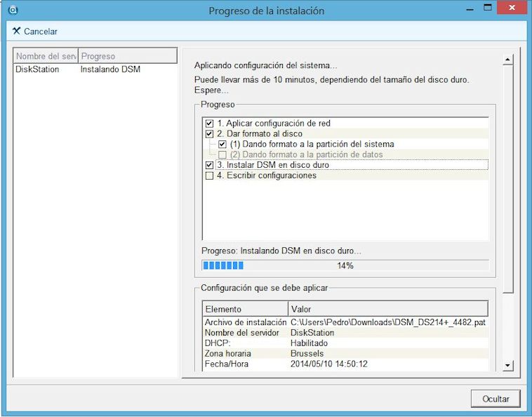
Task: Toggle checkbox for Instalar DSM en disco duro
Action: (x=209, y=165)
